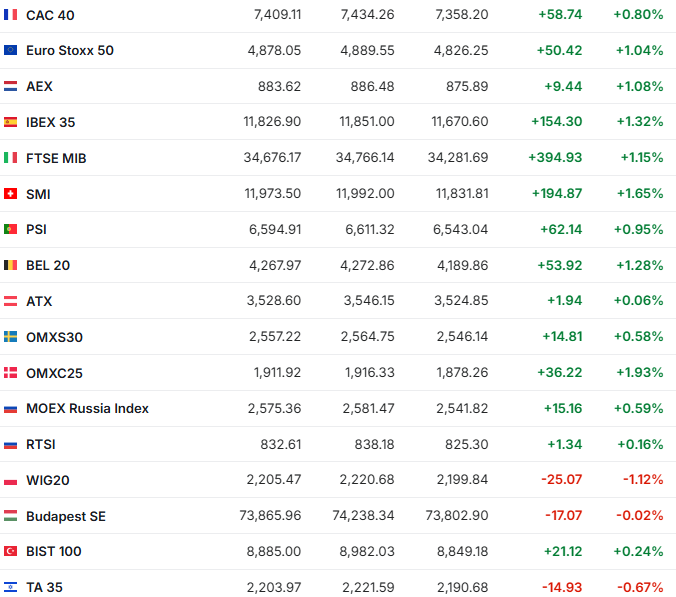This screenshot has height=597, width=676.
Task: Click the Portugal flag icon beside PSI
Action: 11,229
